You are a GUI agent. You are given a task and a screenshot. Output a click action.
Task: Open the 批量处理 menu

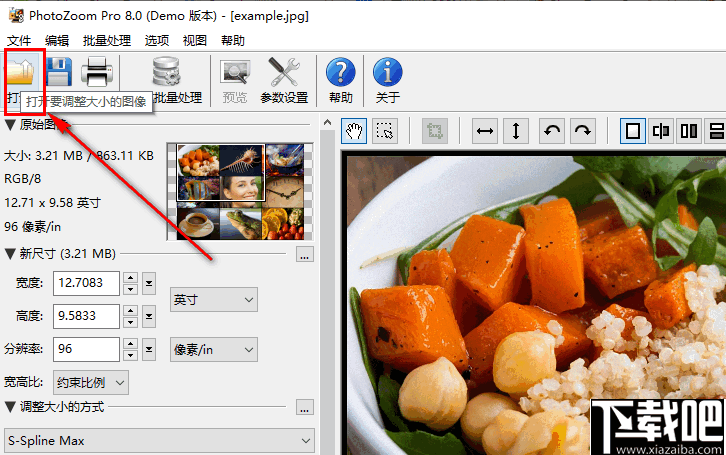coord(107,41)
